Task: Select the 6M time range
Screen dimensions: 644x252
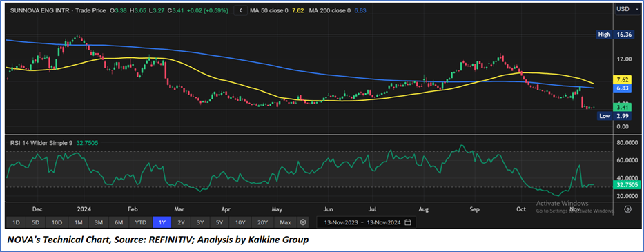Action: tap(119, 222)
